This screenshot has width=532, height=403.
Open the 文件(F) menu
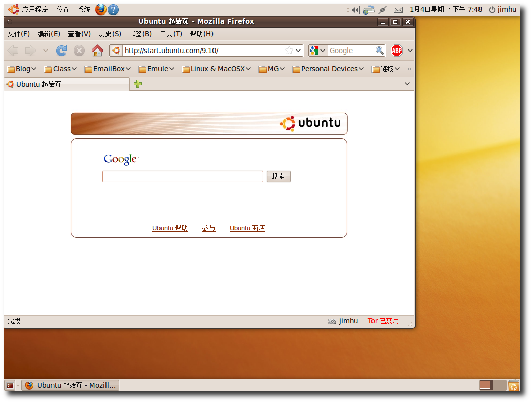(x=19, y=34)
